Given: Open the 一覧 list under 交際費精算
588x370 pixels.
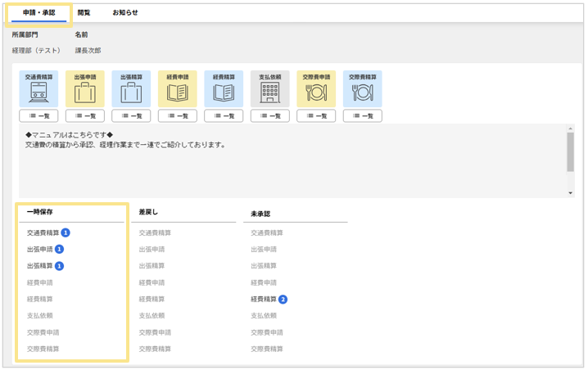Looking at the screenshot, I should [x=362, y=116].
